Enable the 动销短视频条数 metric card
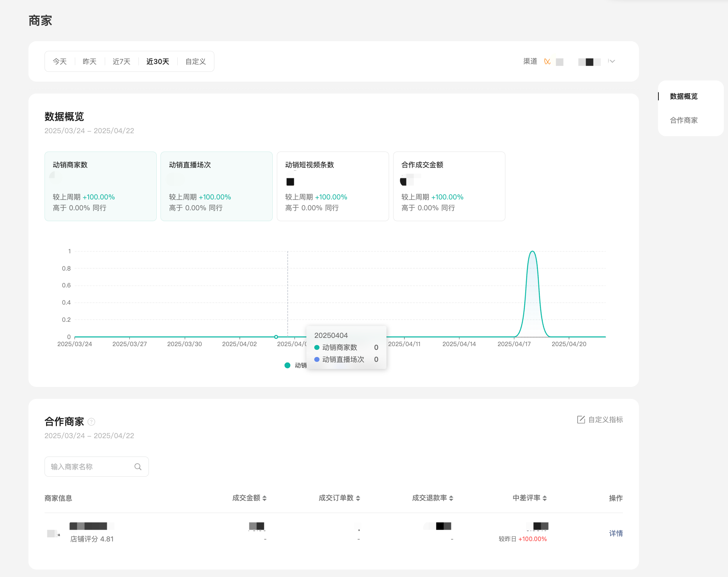Screen dimensions: 728x577 pos(333,186)
